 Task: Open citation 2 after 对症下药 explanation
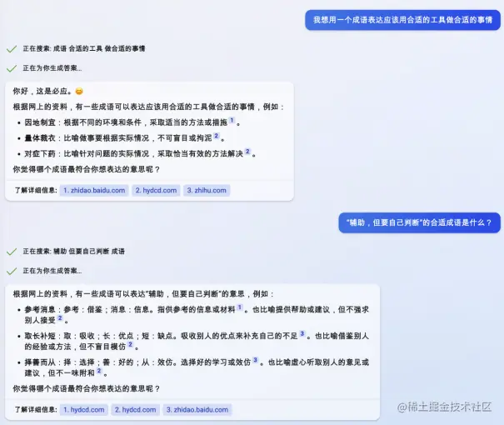[x=247, y=152]
